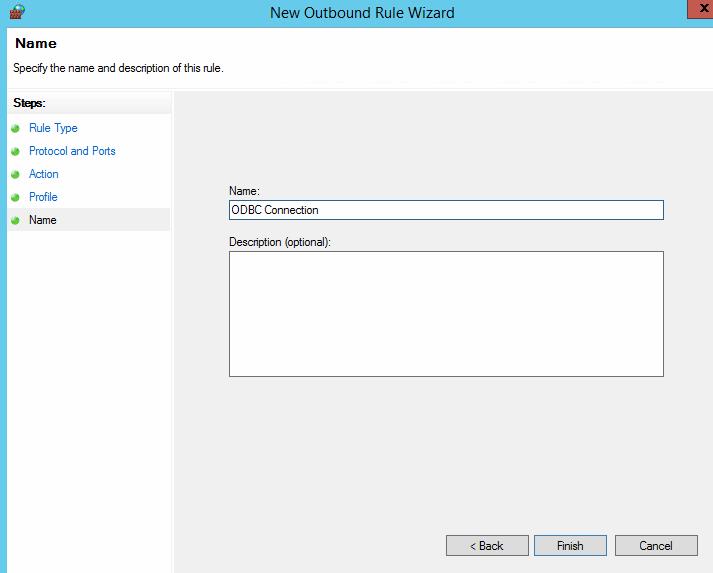
Task: Open the Action step
Action: click(x=44, y=174)
